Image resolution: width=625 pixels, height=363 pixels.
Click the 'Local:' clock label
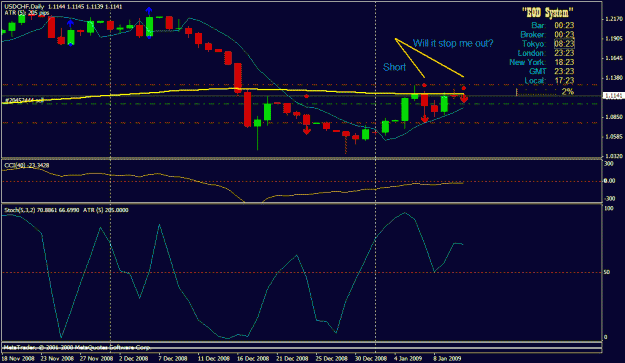tap(535, 80)
